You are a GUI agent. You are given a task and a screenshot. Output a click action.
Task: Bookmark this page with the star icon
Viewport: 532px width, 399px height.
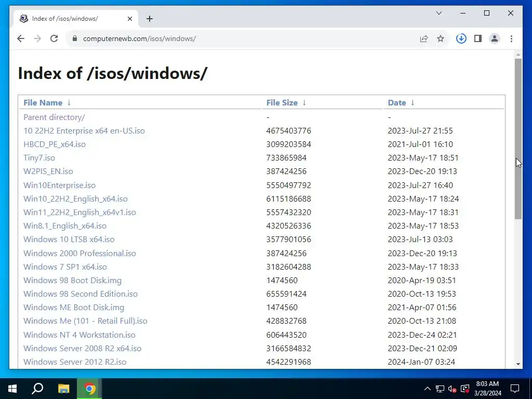(441, 38)
